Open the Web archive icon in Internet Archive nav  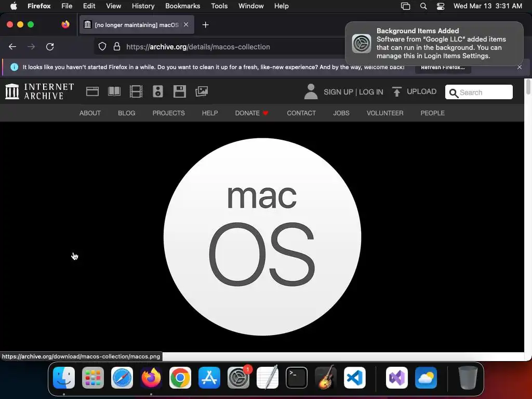coord(92,91)
